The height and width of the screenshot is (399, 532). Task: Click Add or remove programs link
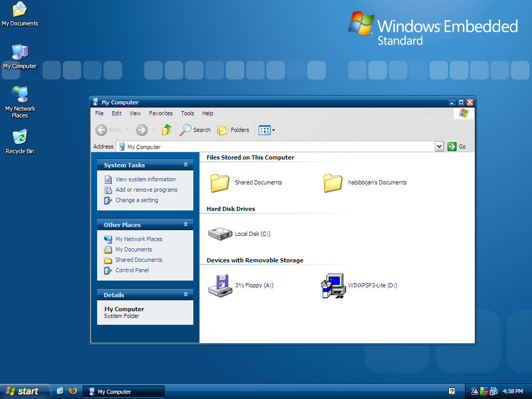(146, 190)
